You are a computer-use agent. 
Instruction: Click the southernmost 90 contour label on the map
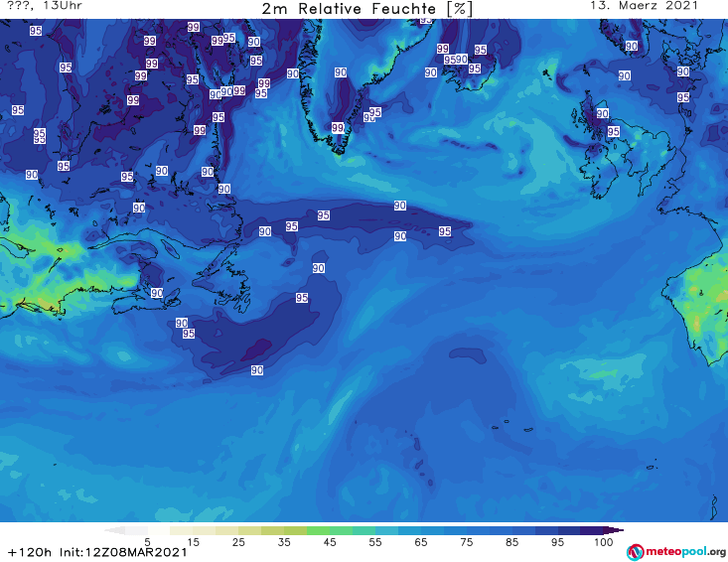[257, 370]
